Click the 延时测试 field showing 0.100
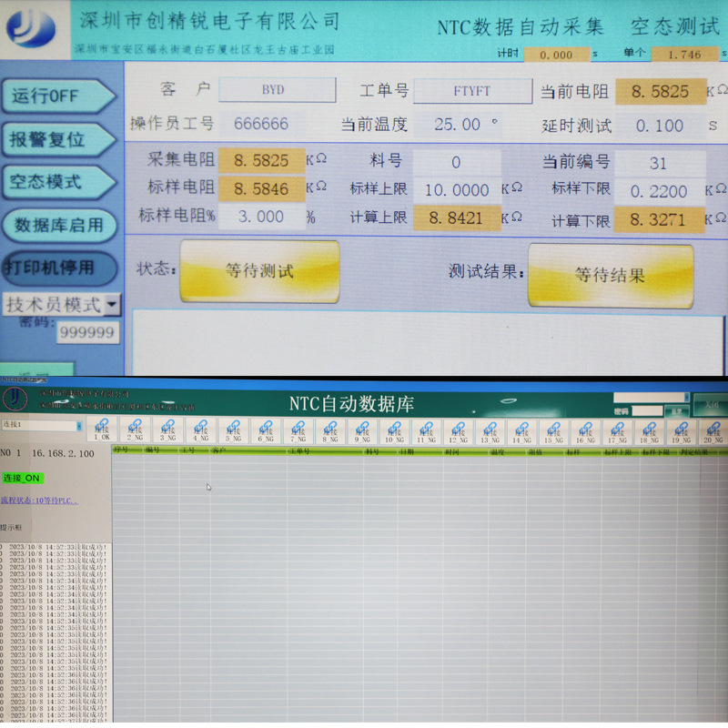Image resolution: width=728 pixels, height=728 pixels. [660, 126]
